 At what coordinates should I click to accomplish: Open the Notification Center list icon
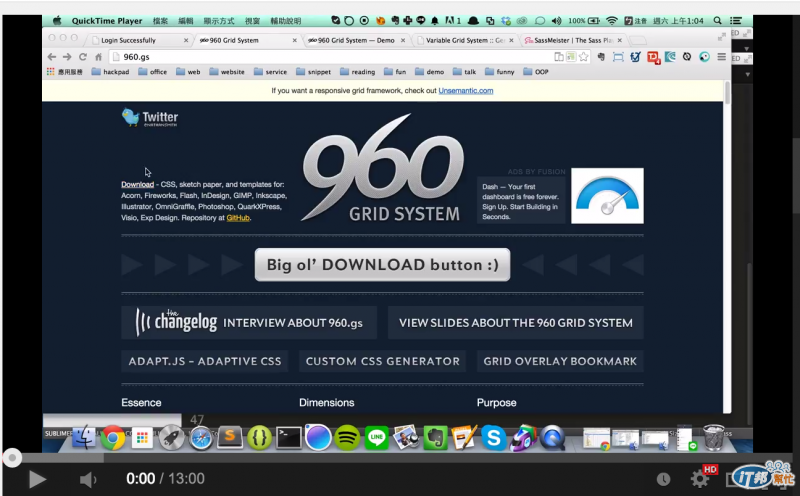click(x=736, y=20)
